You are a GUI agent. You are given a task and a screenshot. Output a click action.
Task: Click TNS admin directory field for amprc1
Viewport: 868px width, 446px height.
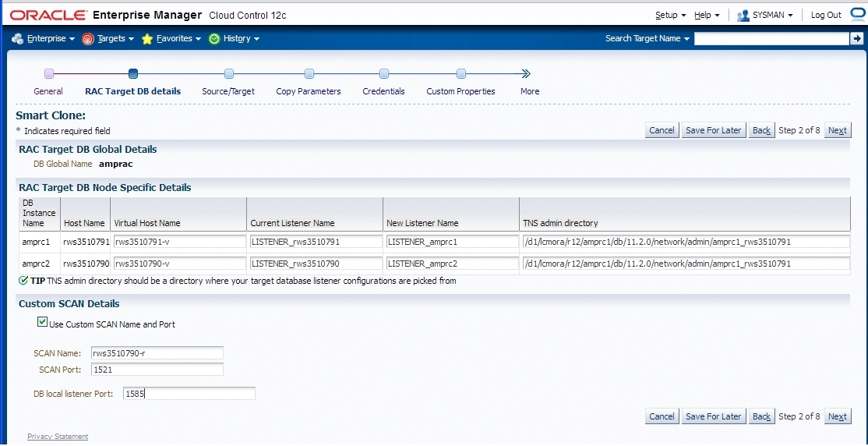[686, 241]
